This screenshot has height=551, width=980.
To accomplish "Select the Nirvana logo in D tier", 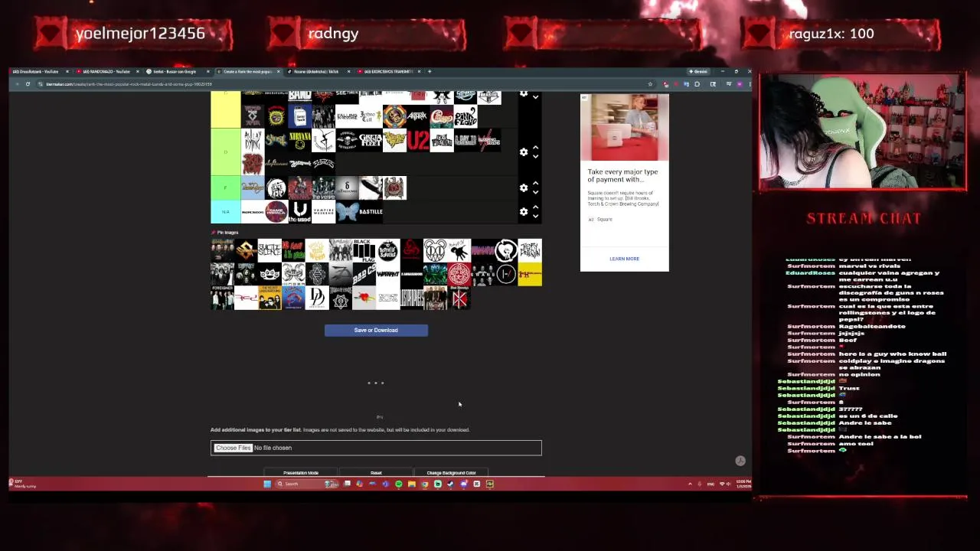I will (x=300, y=140).
